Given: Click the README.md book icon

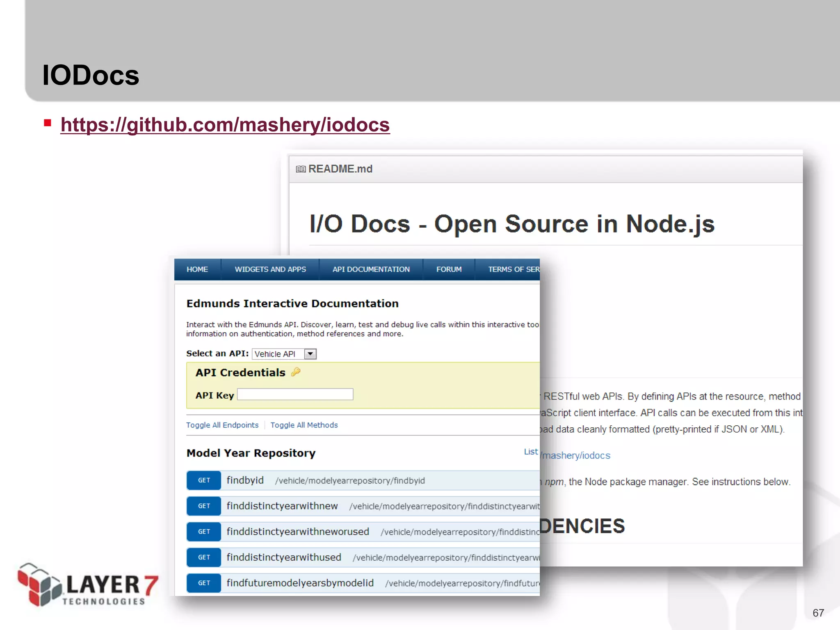Looking at the screenshot, I should [301, 169].
